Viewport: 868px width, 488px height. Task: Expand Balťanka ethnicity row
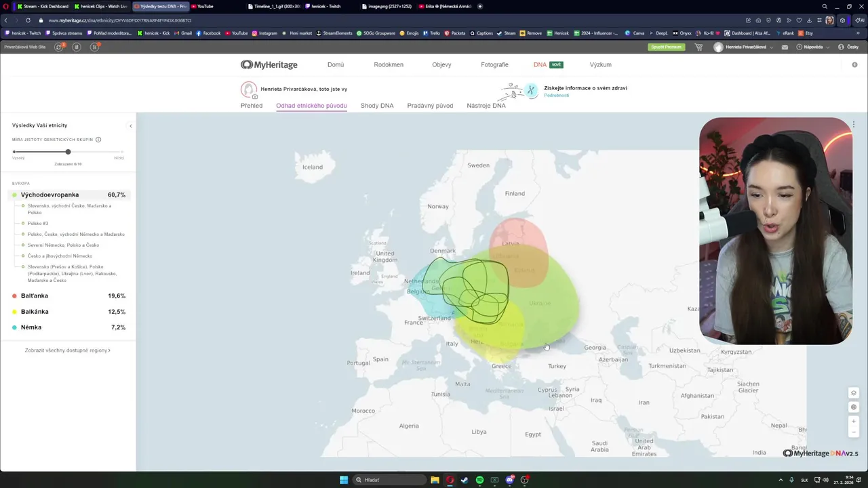coord(68,296)
